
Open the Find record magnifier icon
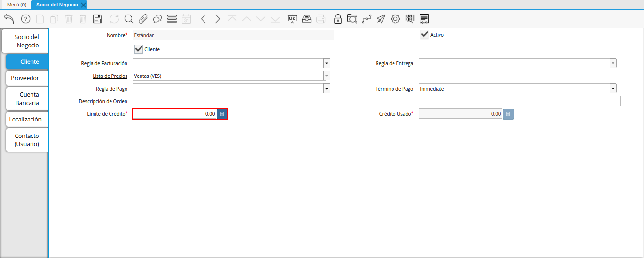point(128,19)
